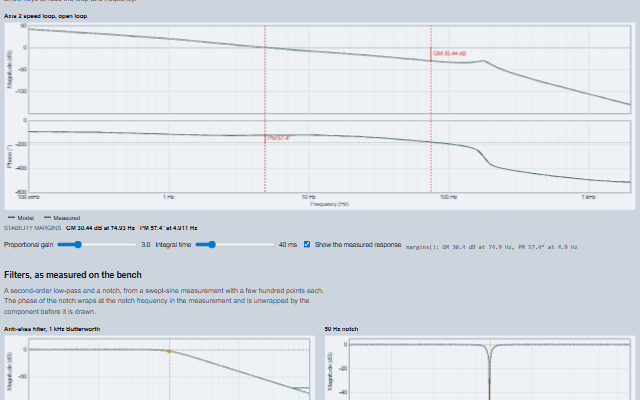Viewport: 640px width, 400px height.
Task: Click the Axis 2 speed loop chart title
Action: [45, 16]
